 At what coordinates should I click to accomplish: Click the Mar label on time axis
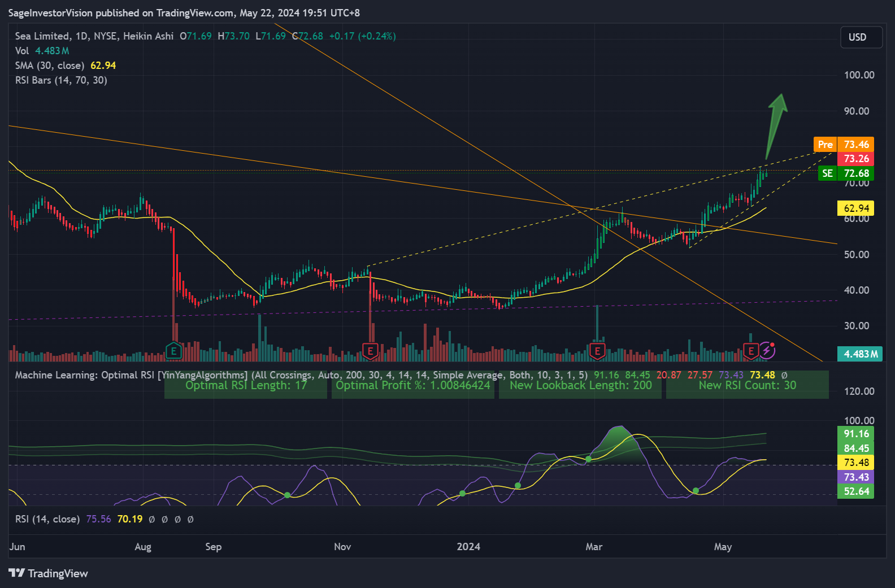pyautogui.click(x=594, y=547)
